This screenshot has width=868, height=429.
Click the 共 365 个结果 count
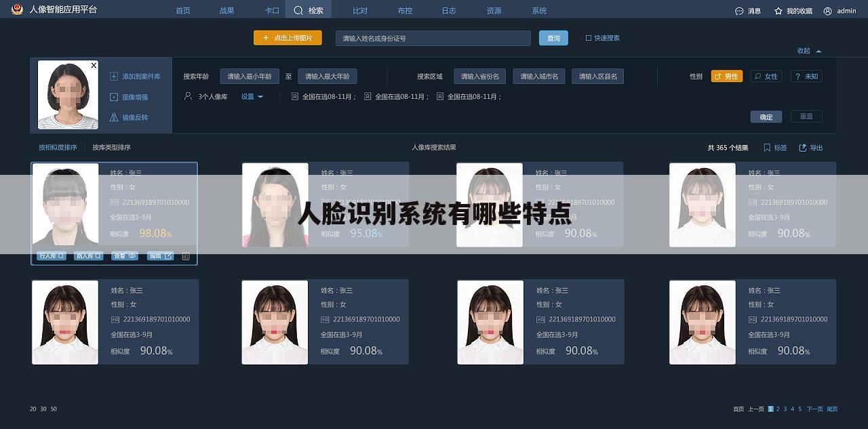[728, 147]
